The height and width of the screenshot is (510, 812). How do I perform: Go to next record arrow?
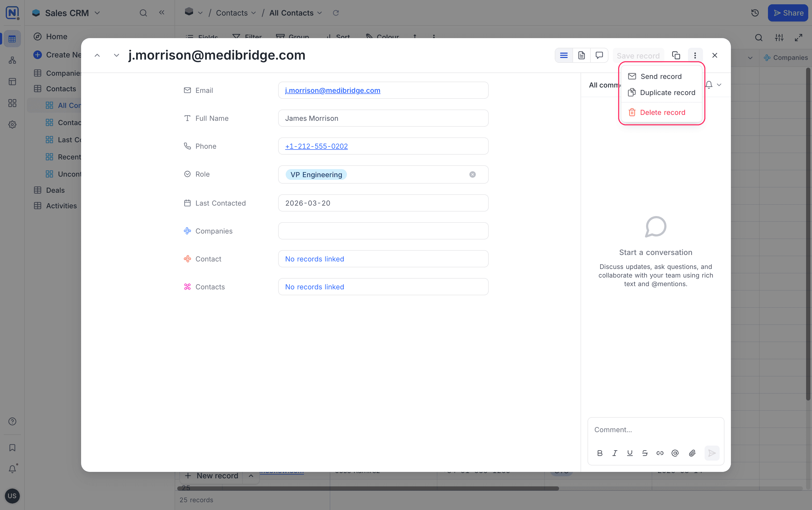[116, 56]
